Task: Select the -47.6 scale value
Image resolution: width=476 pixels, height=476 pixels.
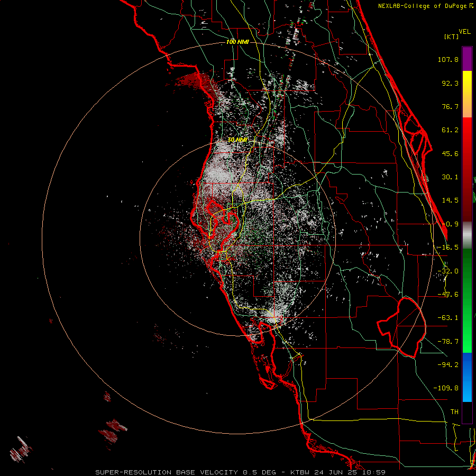Action: click(448, 295)
